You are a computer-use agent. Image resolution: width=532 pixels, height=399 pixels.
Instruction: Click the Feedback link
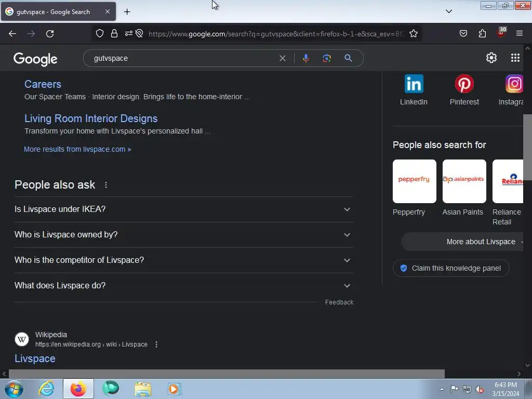point(339,302)
